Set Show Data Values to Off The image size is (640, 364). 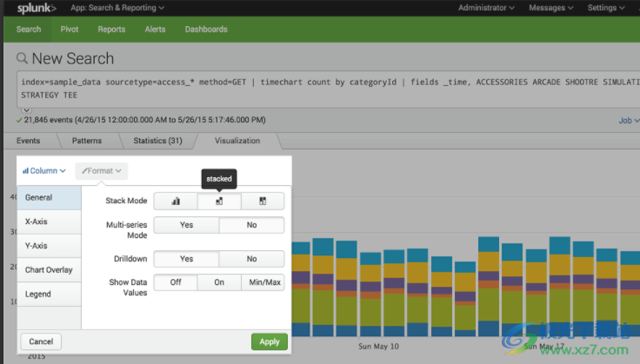[176, 282]
